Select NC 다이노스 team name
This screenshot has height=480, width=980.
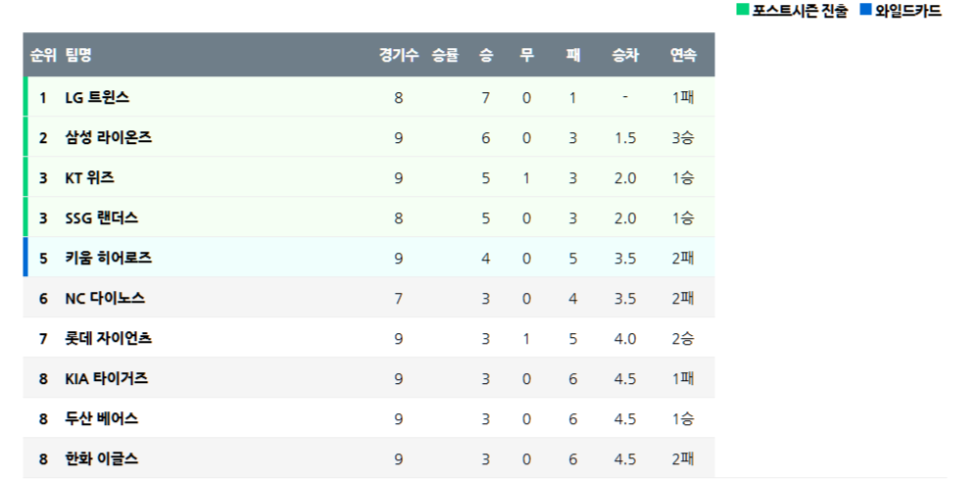104,299
